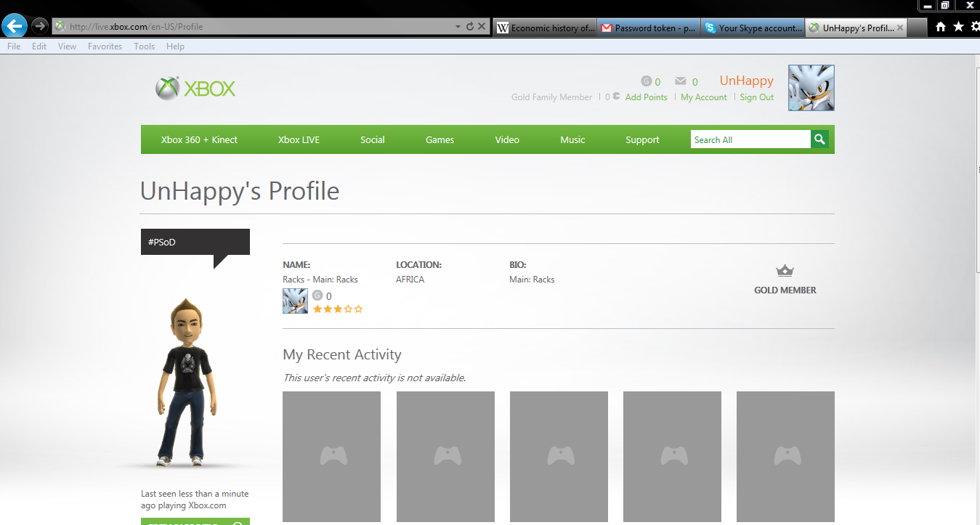Open Favorites star icon
The width and height of the screenshot is (980, 525).
click(958, 27)
